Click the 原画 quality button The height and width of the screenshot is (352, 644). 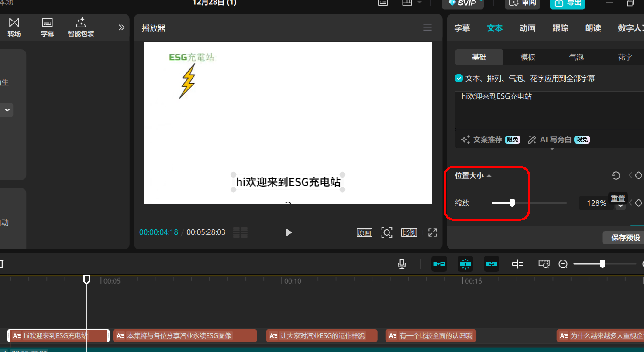click(x=365, y=232)
